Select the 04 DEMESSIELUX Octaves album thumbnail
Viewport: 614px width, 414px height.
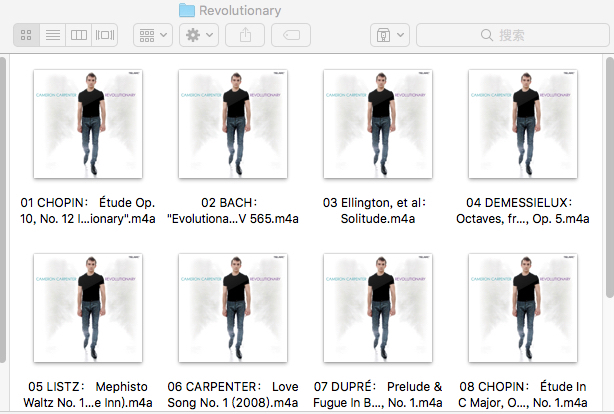(523, 124)
